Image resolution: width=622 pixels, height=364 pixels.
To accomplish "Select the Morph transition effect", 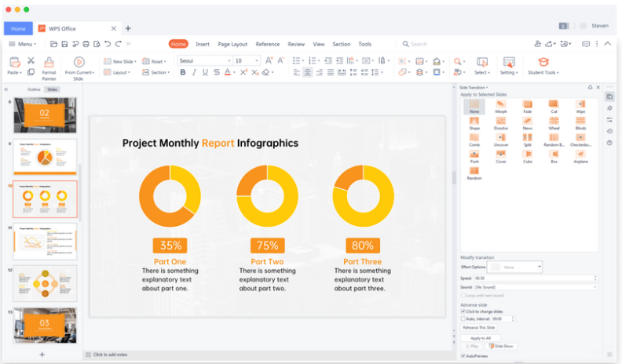I will [501, 104].
